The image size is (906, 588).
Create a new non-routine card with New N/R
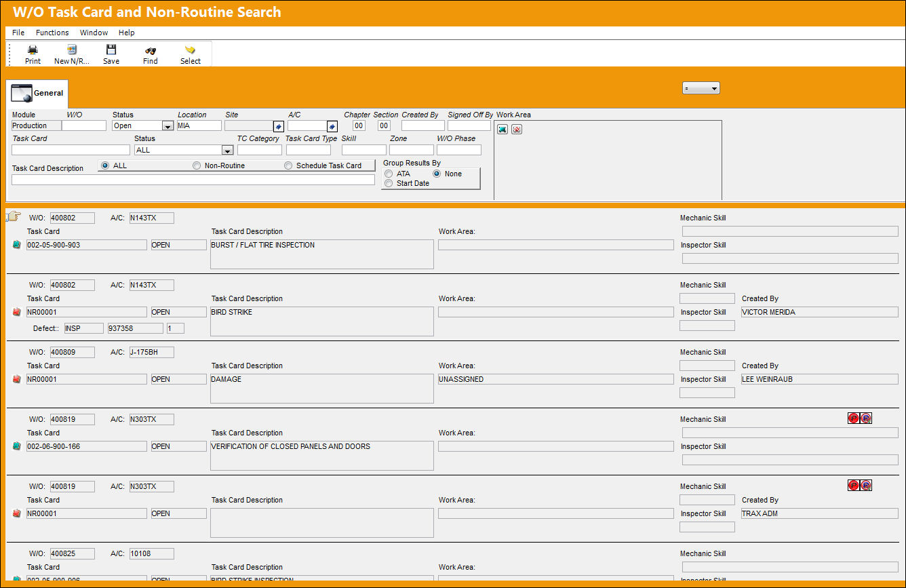click(x=72, y=54)
